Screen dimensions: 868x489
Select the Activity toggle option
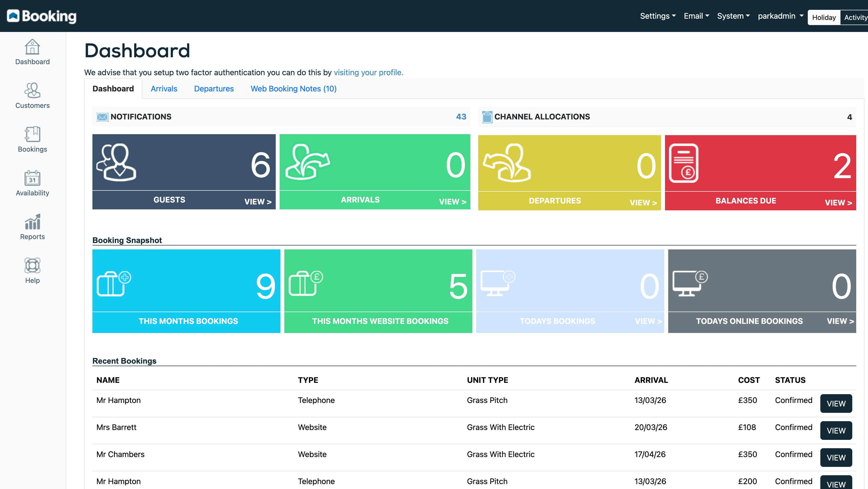point(854,17)
